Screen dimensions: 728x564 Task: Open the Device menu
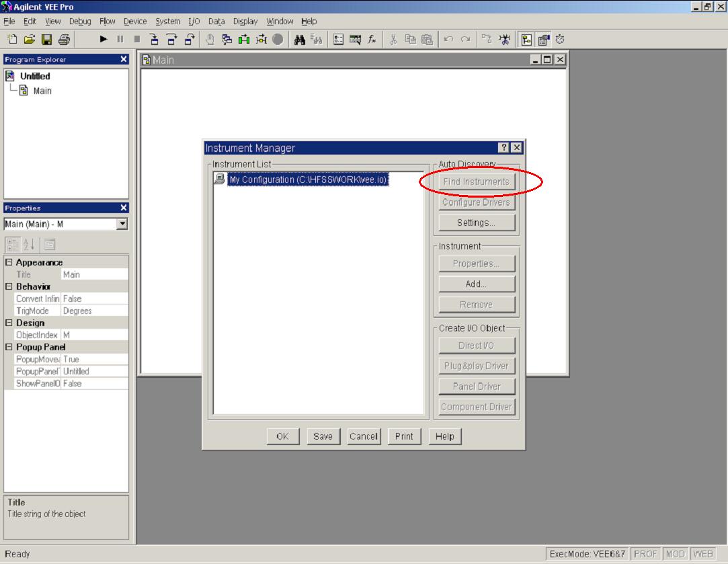pyautogui.click(x=134, y=22)
